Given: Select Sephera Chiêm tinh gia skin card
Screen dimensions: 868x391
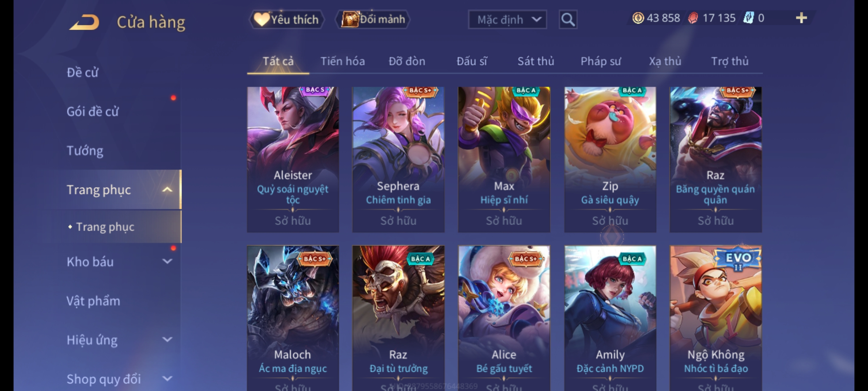Looking at the screenshot, I should click(x=398, y=159).
